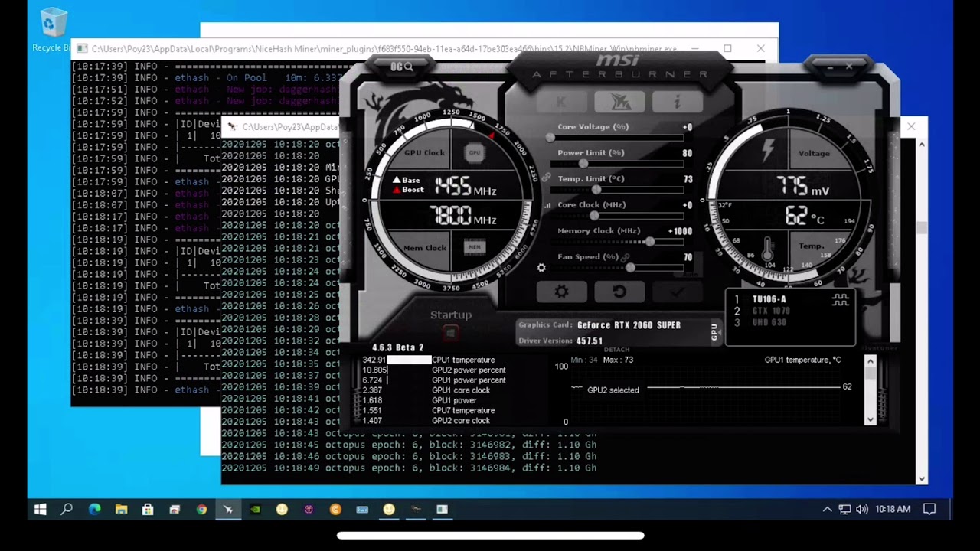Image resolution: width=980 pixels, height=551 pixels.
Task: Select GPU 1 TU106-A in the list
Action: point(768,299)
